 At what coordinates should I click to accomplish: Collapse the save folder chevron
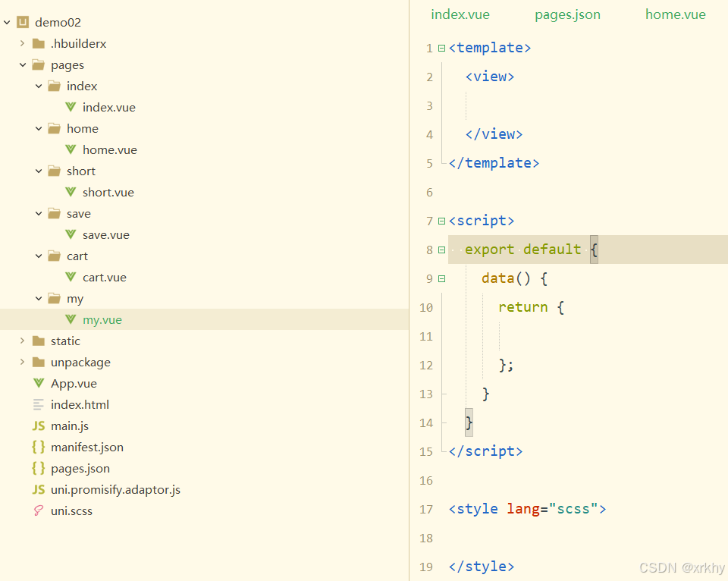[39, 214]
